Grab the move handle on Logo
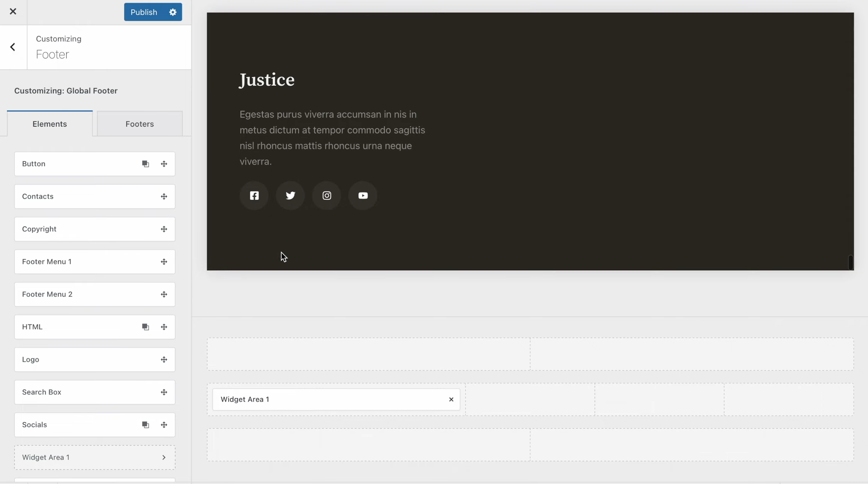Image resolution: width=868 pixels, height=484 pixels. (164, 359)
